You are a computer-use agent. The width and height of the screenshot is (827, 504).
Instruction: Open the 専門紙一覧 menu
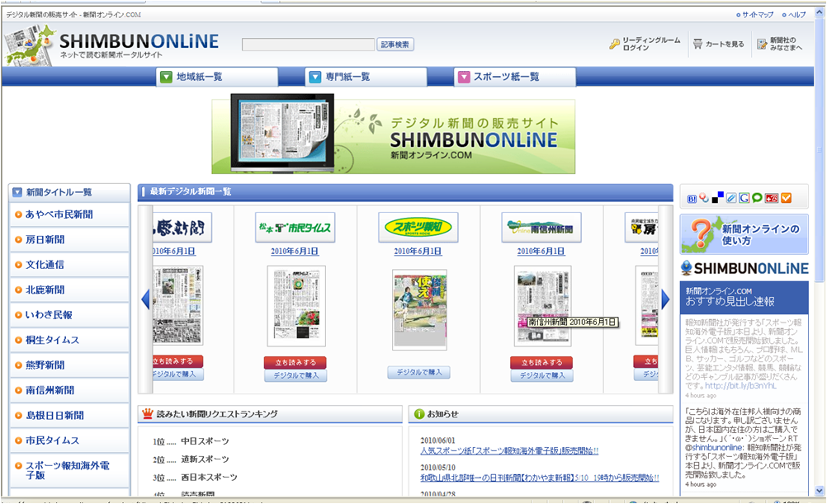(x=366, y=77)
